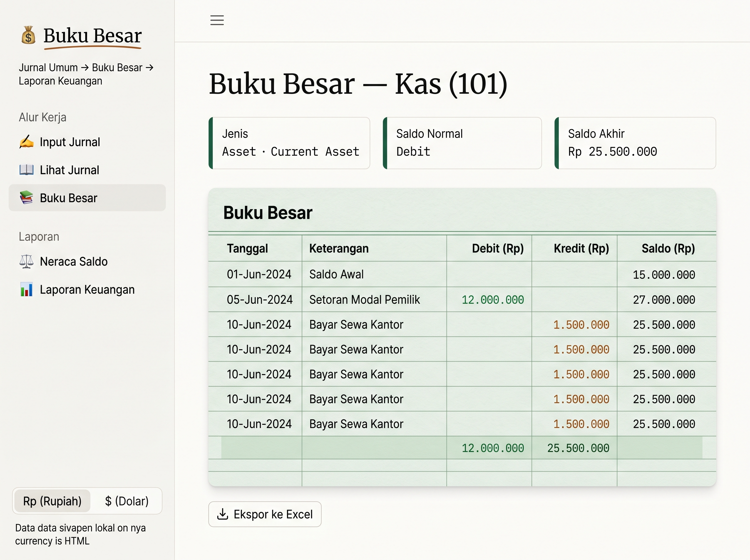Switch currency to $ (Dolar)
Screen dimensions: 750x560
[x=127, y=501]
